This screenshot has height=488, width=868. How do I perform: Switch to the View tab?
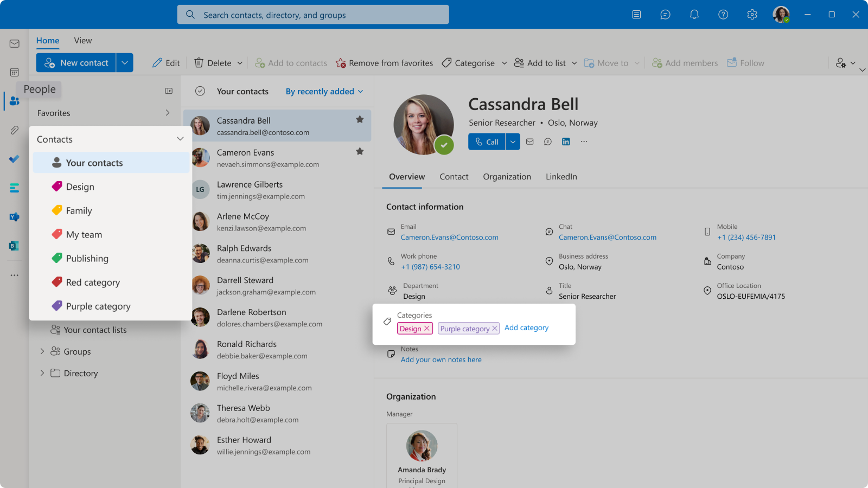82,40
